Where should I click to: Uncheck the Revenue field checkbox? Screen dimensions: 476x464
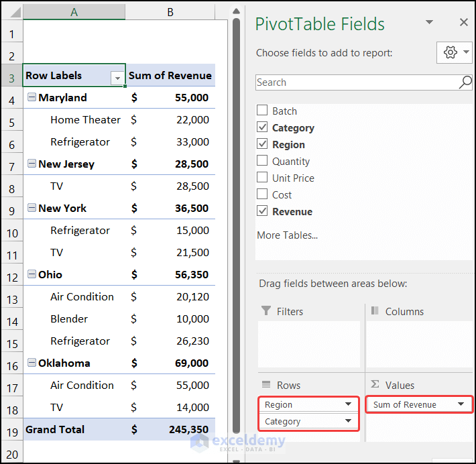click(x=262, y=211)
